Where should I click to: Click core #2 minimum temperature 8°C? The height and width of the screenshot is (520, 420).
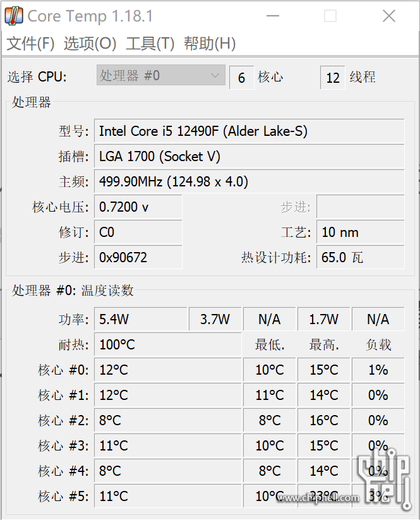coord(270,420)
